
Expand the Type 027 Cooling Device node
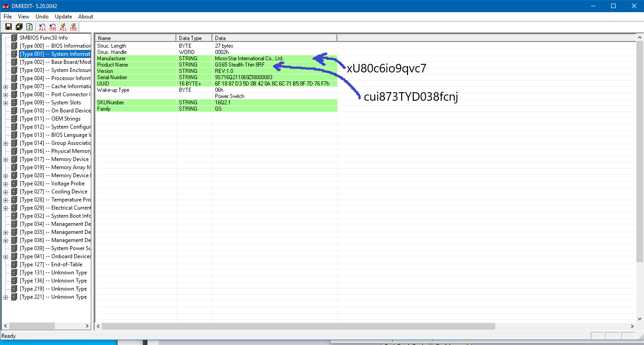tap(5, 192)
